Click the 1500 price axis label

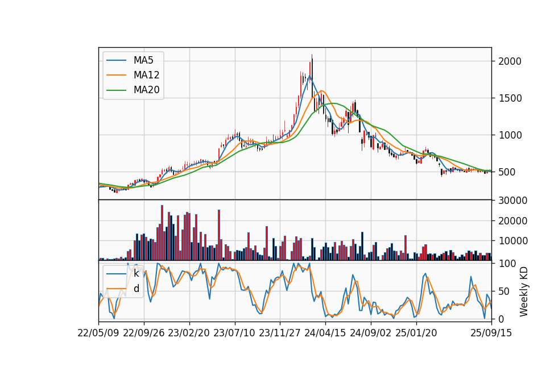pos(510,98)
